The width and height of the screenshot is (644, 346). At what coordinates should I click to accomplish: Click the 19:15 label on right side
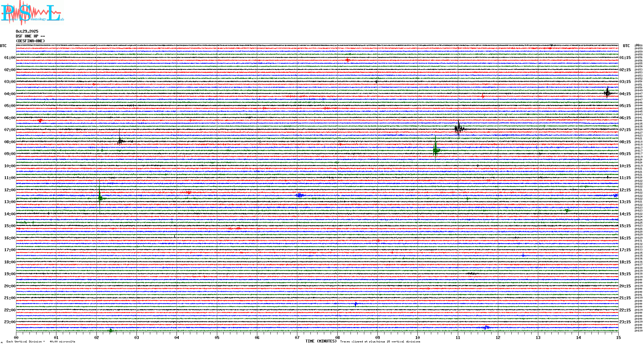click(625, 274)
